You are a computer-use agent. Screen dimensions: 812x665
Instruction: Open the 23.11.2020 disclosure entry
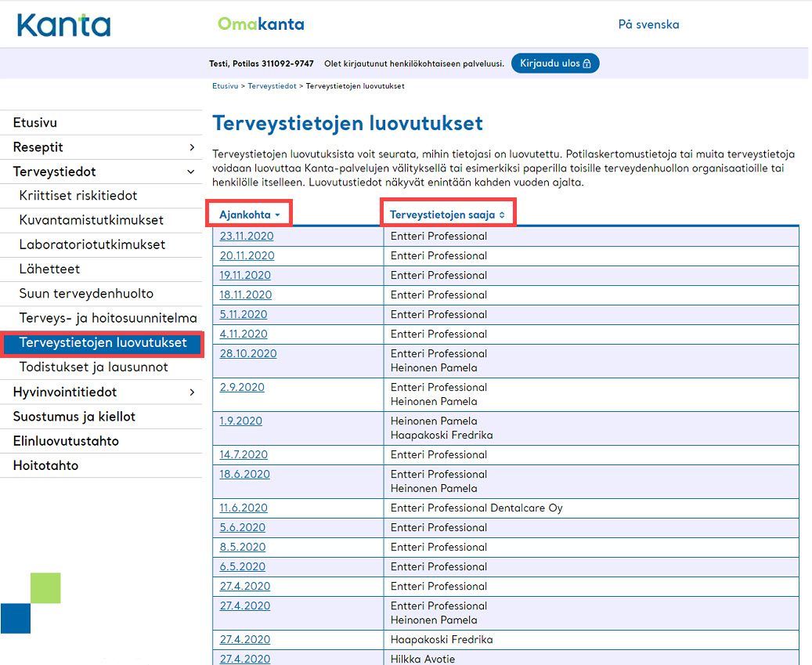(247, 237)
